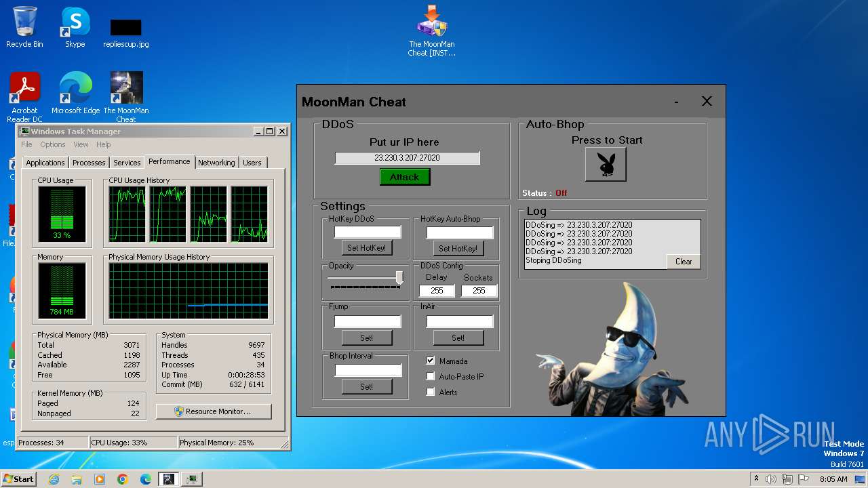Click 'Up Time' value 0:00:28:53
868x488 pixels.
pyautogui.click(x=246, y=375)
